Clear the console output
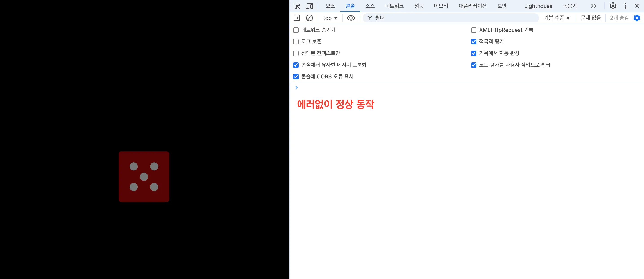Screen dimensions: 644x279 coord(309,18)
